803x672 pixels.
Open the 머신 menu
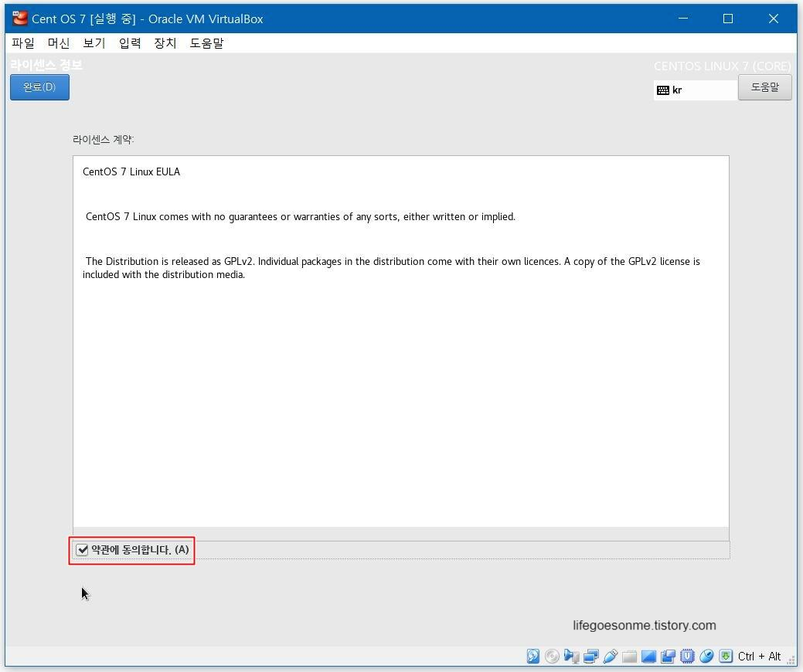(x=59, y=43)
